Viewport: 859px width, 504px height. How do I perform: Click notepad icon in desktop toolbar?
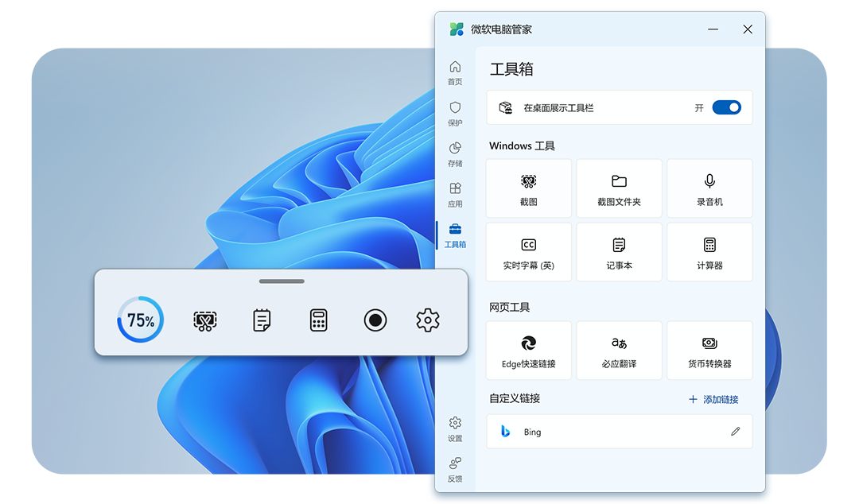click(262, 320)
